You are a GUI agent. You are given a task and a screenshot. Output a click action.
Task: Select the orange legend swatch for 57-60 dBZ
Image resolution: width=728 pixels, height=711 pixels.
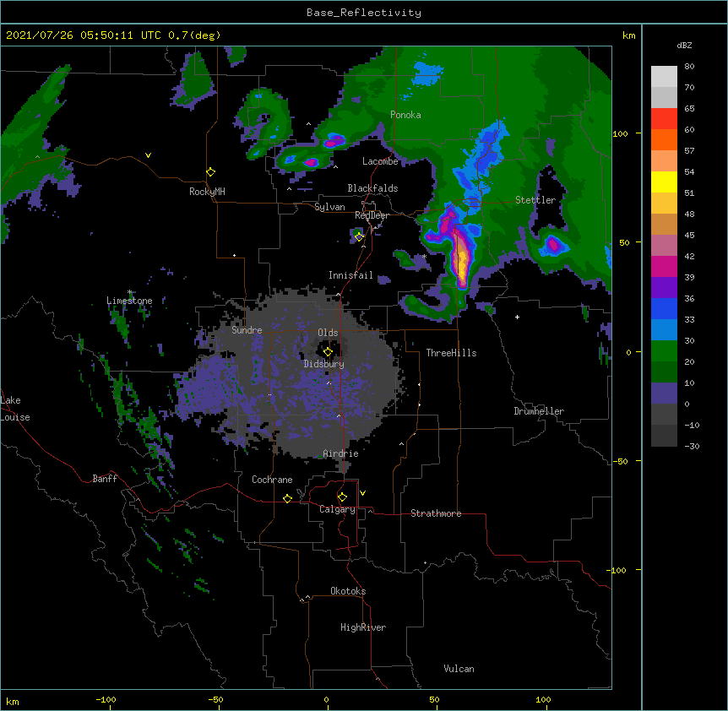pos(664,139)
